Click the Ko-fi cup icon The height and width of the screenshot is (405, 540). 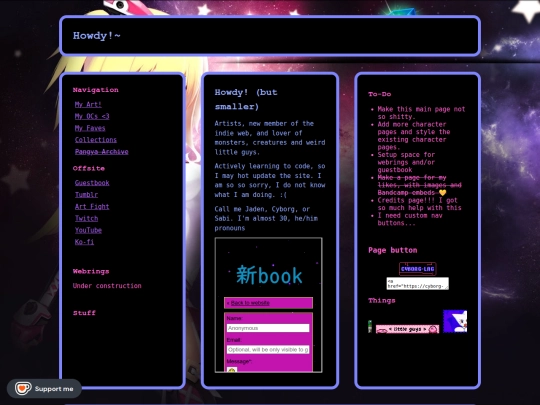(23, 388)
